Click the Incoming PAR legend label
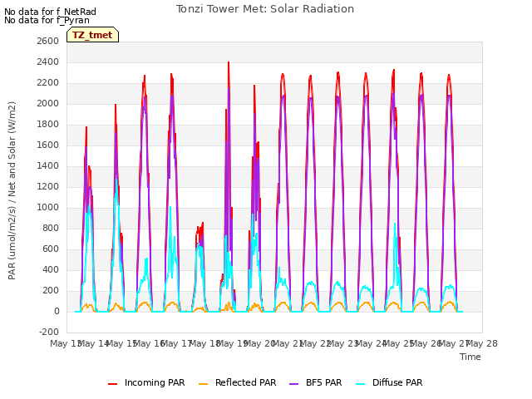Image resolution: width=532 pixels, height=399 pixels. click(155, 382)
